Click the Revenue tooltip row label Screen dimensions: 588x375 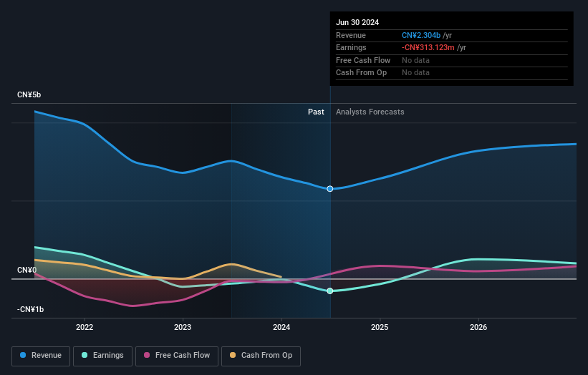pos(351,35)
